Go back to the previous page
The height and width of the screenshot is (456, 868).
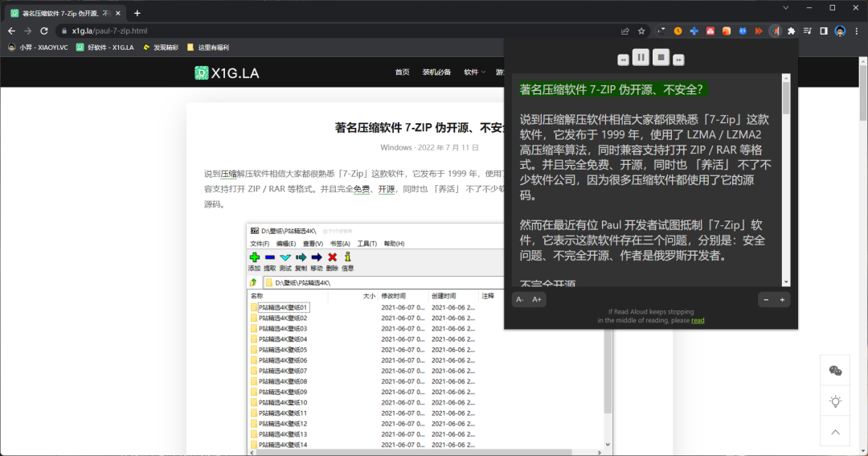11,31
